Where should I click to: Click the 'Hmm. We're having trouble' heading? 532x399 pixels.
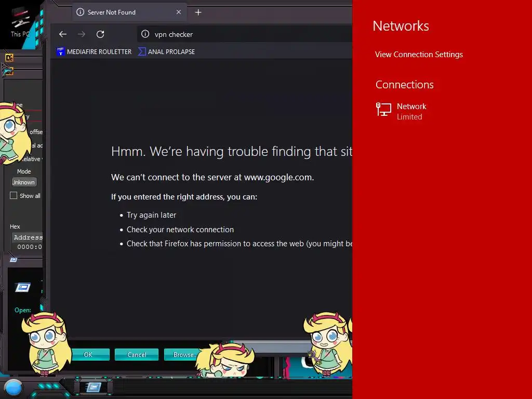click(232, 151)
